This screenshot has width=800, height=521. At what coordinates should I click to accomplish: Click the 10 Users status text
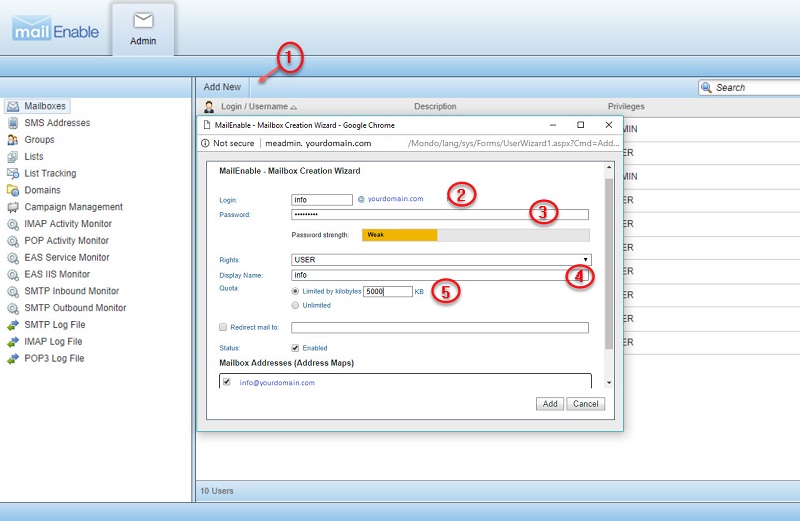(x=217, y=491)
